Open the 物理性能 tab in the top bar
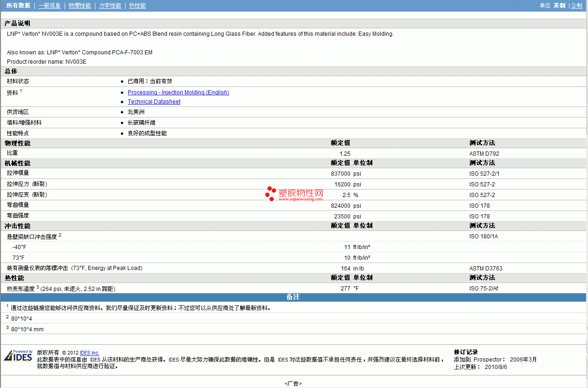588x388 pixels. pyautogui.click(x=79, y=6)
